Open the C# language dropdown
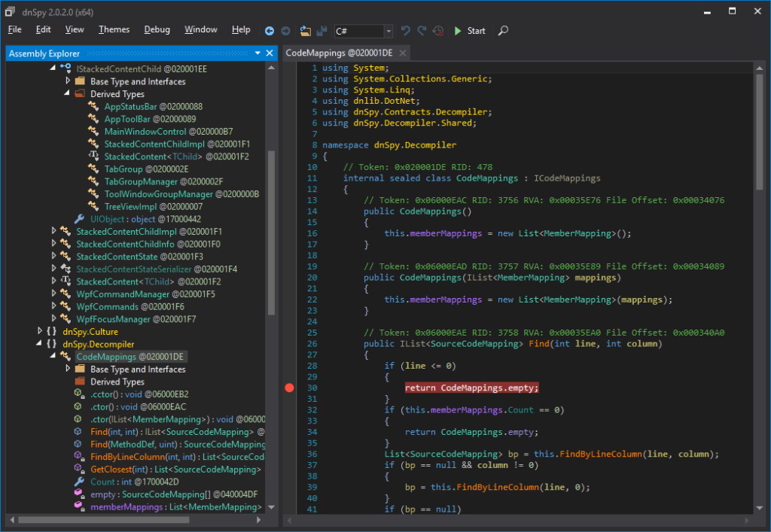 pyautogui.click(x=389, y=32)
